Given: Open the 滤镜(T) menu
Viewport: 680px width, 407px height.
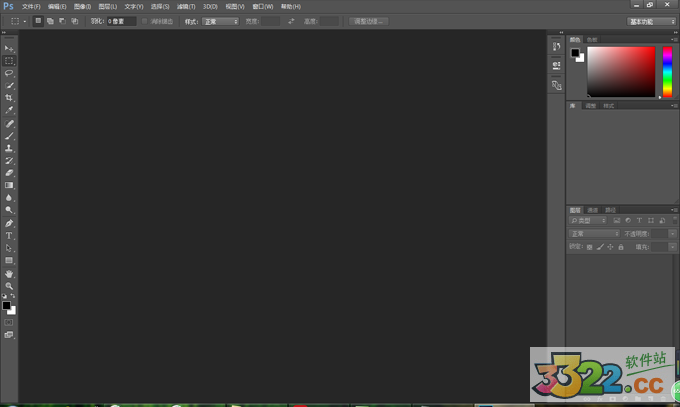Looking at the screenshot, I should [x=186, y=7].
